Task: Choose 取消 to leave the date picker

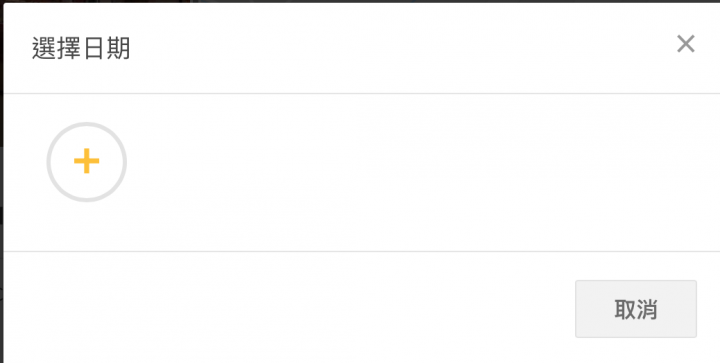Action: point(636,309)
